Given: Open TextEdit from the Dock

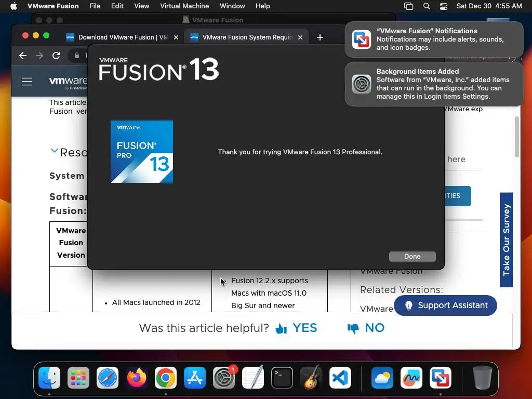Looking at the screenshot, I should tap(253, 378).
